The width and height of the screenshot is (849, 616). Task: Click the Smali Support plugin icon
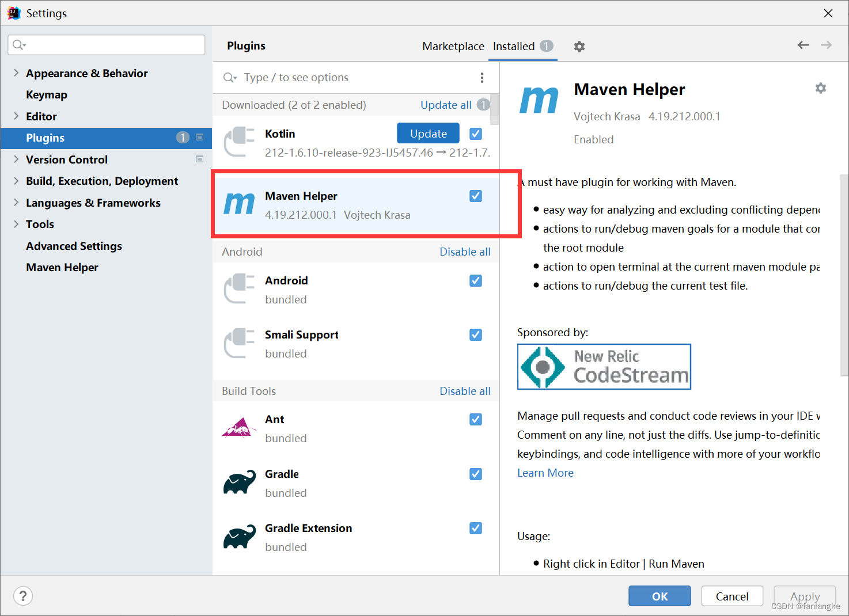click(239, 343)
